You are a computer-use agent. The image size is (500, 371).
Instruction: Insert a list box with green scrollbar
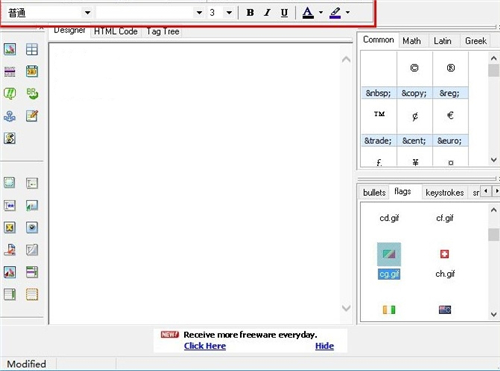(10, 294)
